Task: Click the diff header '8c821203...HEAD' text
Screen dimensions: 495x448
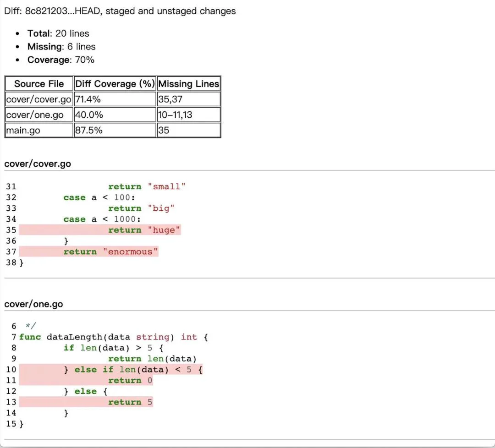Action: [63, 11]
